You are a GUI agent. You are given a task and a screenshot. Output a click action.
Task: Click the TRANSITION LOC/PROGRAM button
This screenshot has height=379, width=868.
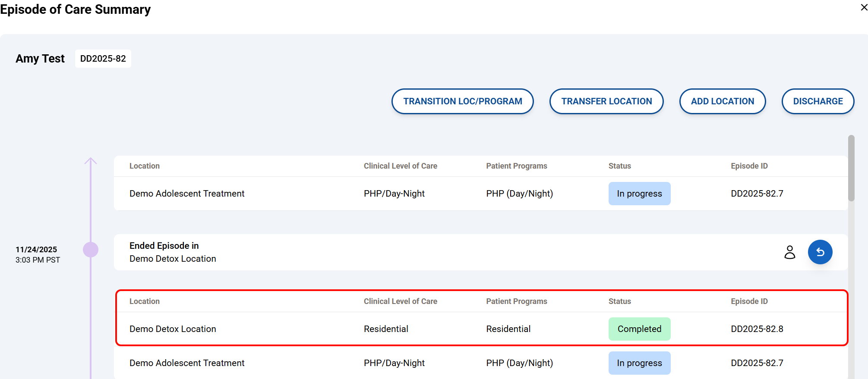tap(462, 101)
